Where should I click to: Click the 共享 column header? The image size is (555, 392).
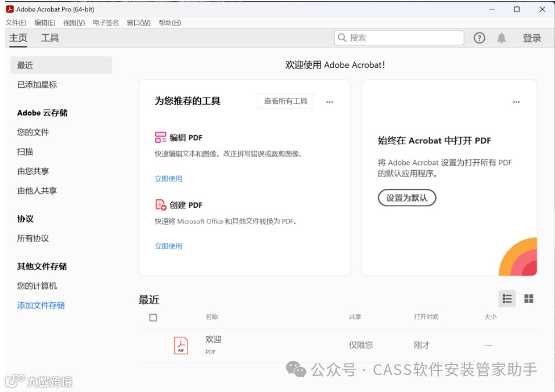[355, 317]
